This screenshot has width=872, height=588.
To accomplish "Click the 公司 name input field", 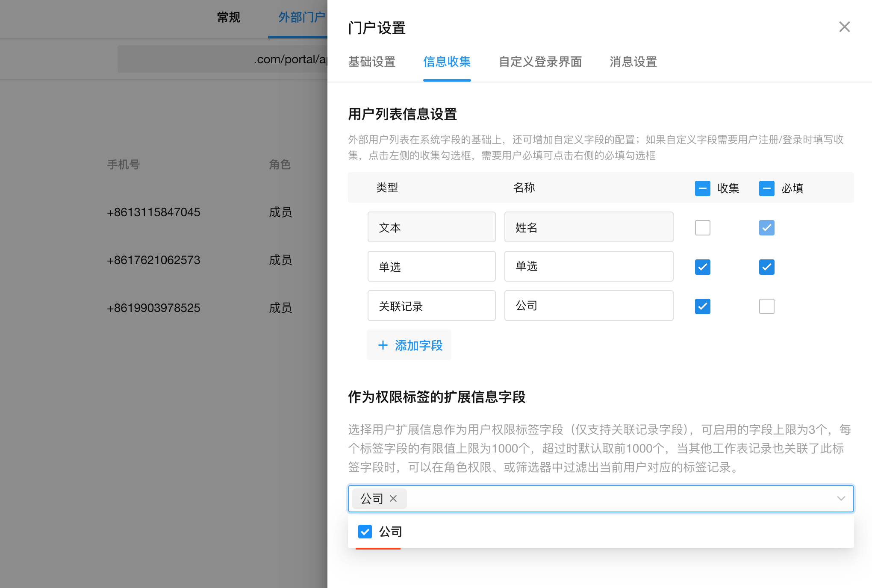I will [x=589, y=306].
